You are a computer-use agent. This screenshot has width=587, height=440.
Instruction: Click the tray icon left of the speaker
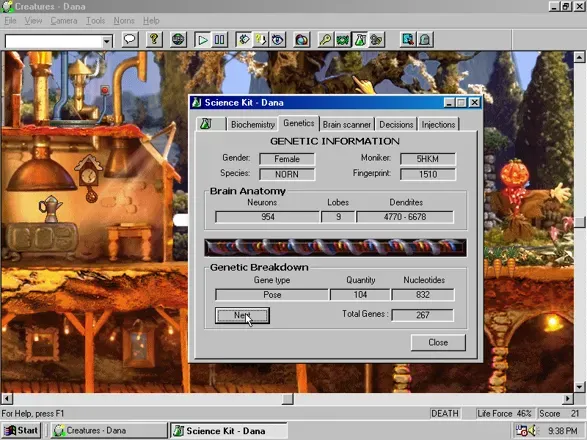click(x=521, y=431)
